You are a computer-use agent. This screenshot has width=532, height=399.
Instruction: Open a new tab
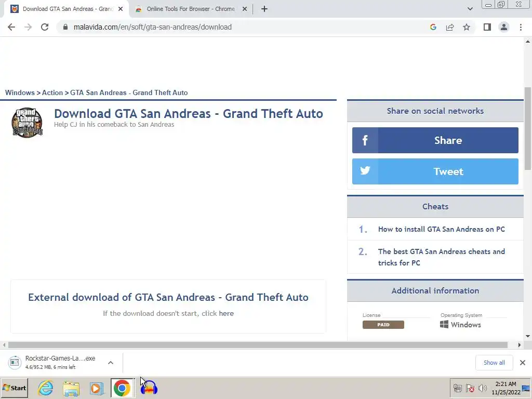(264, 9)
